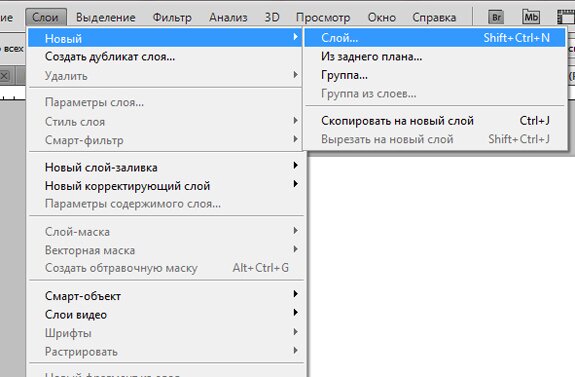This screenshot has width=575, height=377.
Task: Open the Анализ menu
Action: (x=228, y=17)
